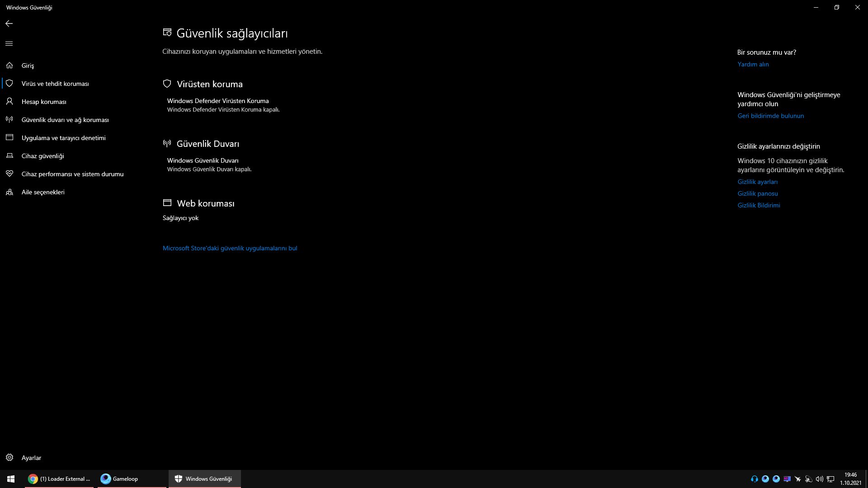The height and width of the screenshot is (488, 868).
Task: Open Güvenlik duvarı ve ağ koruması icon
Action: 9,120
